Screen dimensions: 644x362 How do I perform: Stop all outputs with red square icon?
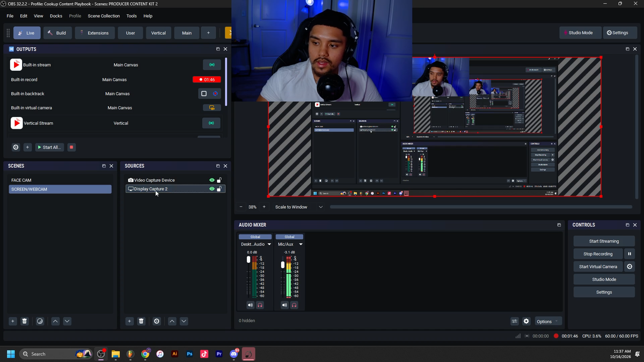tap(71, 147)
